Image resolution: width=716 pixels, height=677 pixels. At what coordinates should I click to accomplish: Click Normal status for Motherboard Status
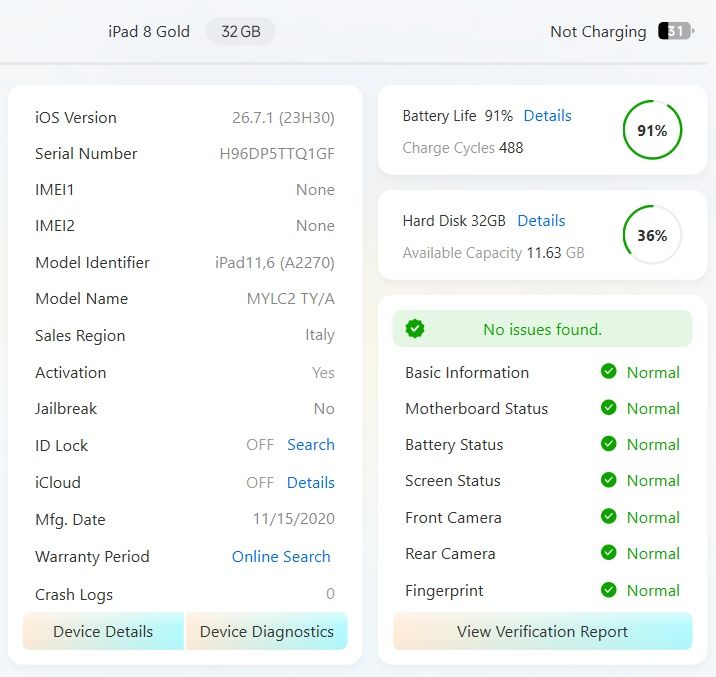point(653,409)
